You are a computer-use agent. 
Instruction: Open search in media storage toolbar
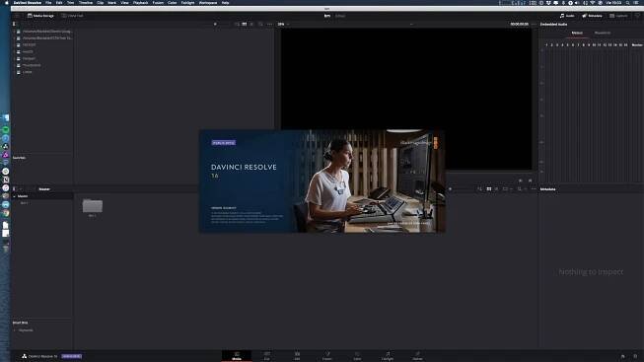260,25
